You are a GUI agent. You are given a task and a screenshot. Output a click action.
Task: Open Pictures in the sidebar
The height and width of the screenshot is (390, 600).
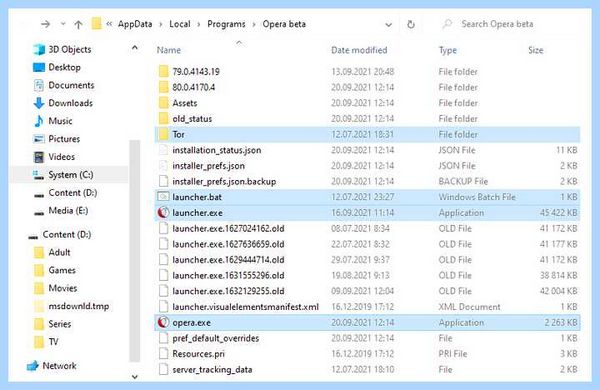tap(64, 139)
